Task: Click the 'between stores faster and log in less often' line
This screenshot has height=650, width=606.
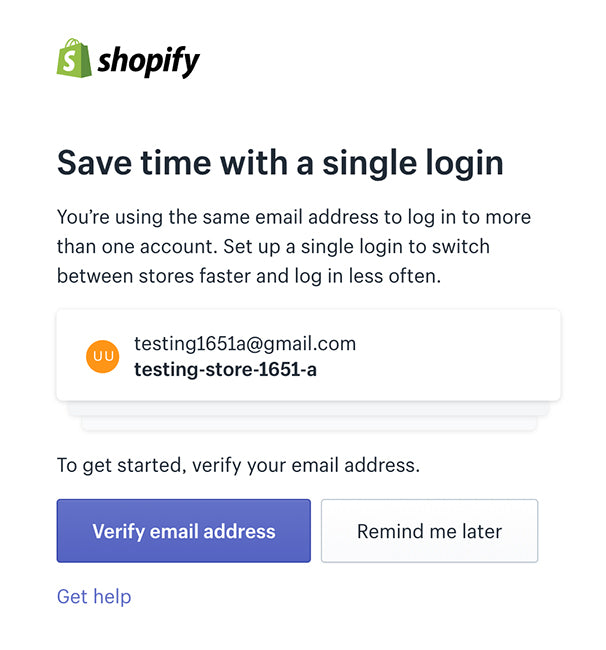Action: tap(248, 275)
